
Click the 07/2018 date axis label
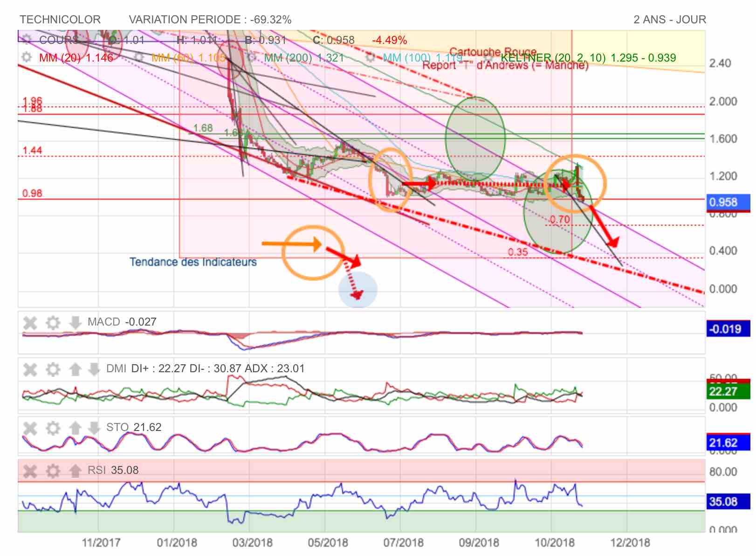click(x=404, y=543)
